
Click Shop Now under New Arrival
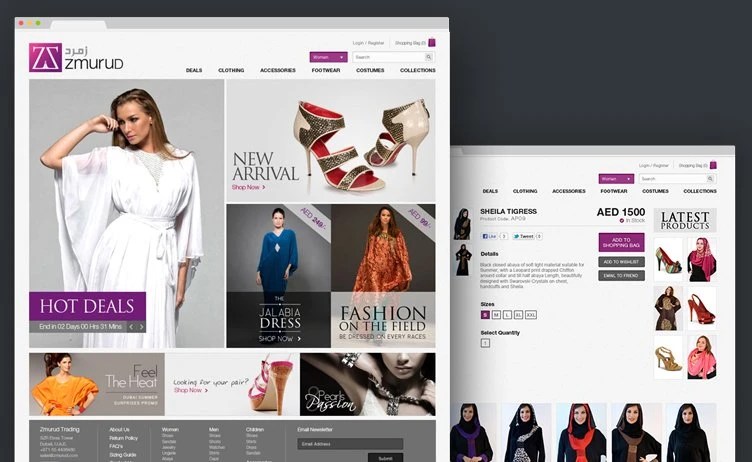point(248,187)
